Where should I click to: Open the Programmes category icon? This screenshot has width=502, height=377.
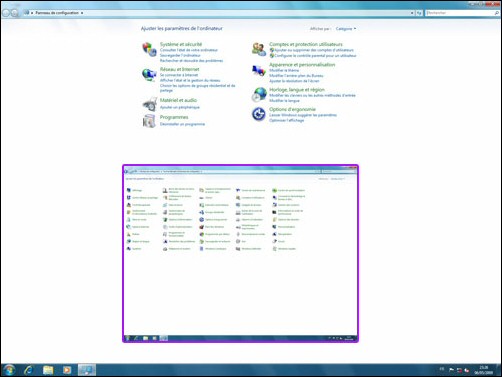(x=149, y=121)
